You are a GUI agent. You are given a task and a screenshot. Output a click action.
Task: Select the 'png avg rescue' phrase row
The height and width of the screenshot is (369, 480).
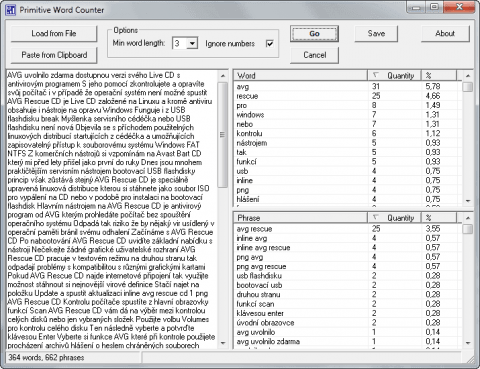348,266
